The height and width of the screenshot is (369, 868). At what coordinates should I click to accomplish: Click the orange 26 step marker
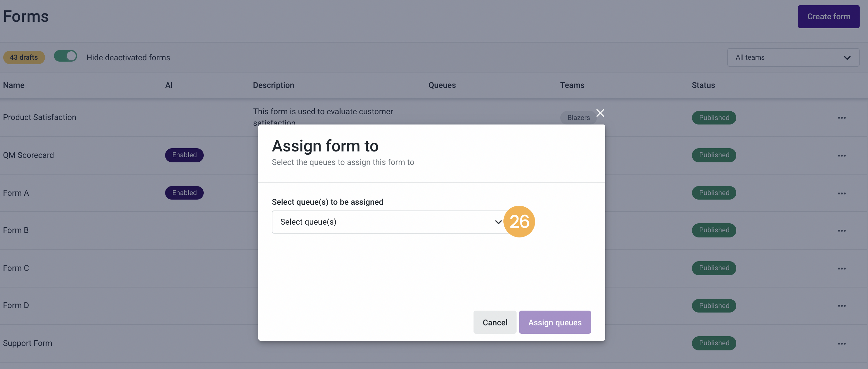519,221
